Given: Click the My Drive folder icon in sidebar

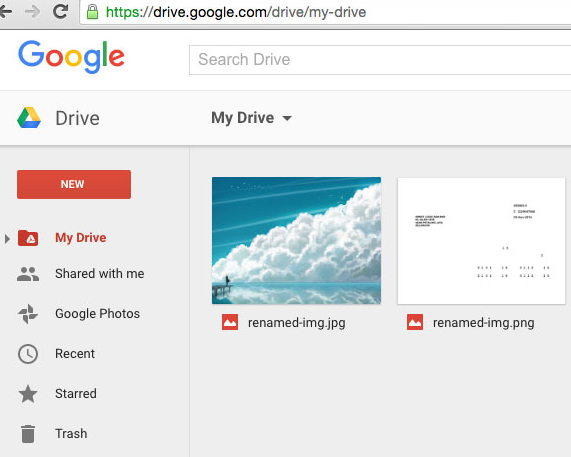Looking at the screenshot, I should click(28, 238).
